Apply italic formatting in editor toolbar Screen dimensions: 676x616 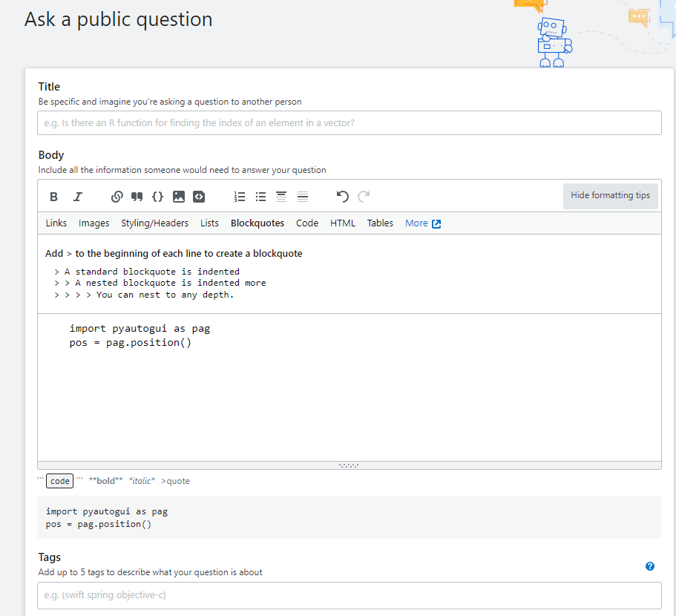[x=78, y=197]
